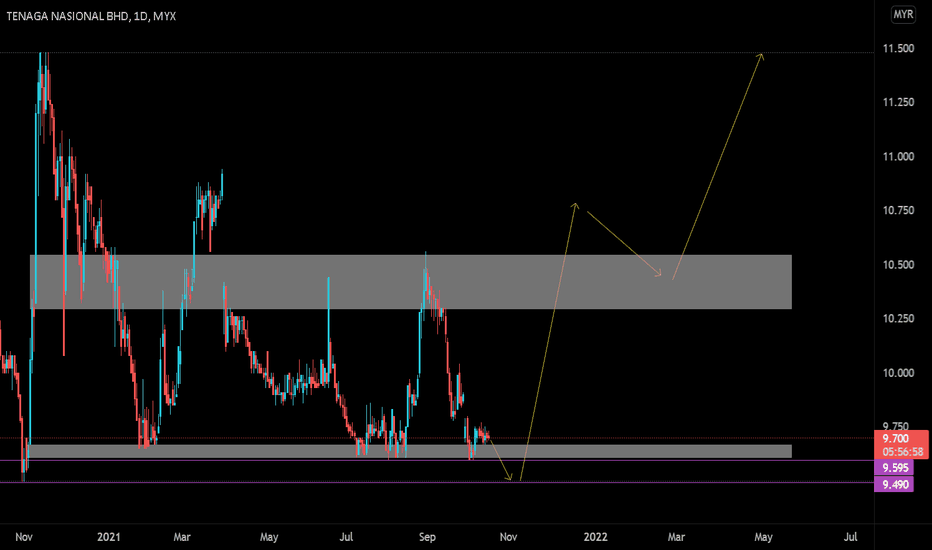The height and width of the screenshot is (550, 932).
Task: Click the May label after 2022
Action: pos(763,537)
